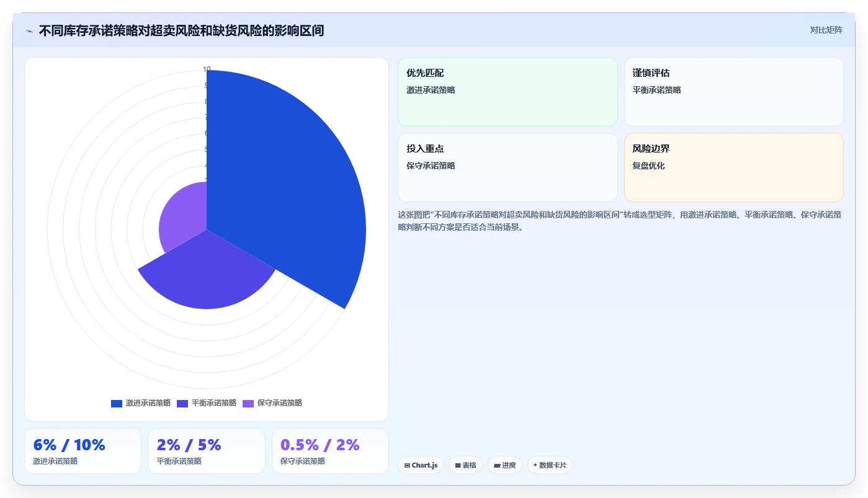Click the lightning icon beside the title

30,31
